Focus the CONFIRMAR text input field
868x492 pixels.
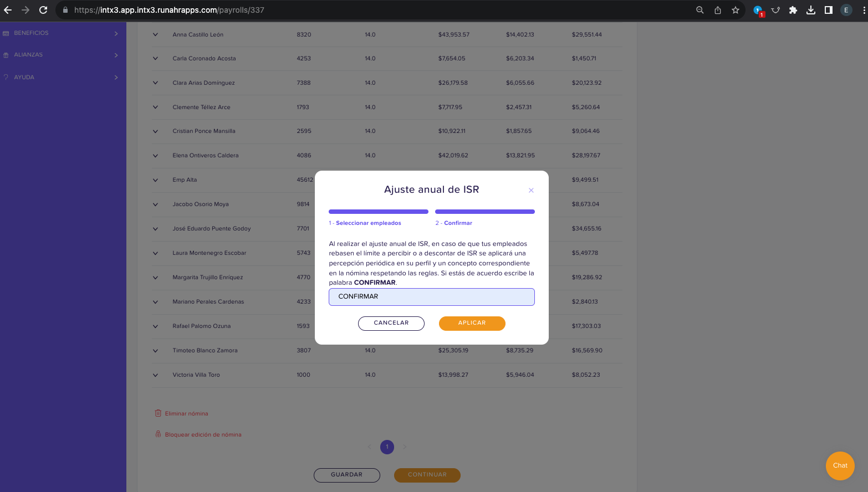click(x=431, y=296)
